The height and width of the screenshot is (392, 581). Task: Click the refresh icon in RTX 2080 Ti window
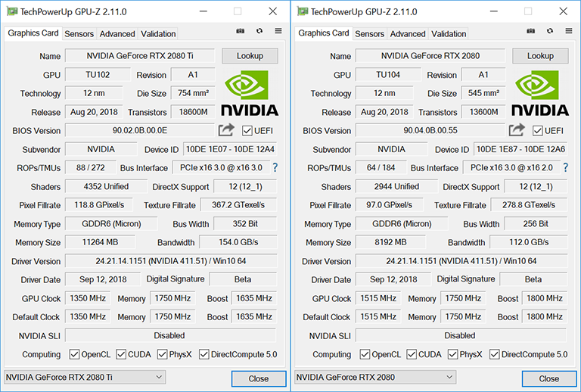(x=259, y=31)
